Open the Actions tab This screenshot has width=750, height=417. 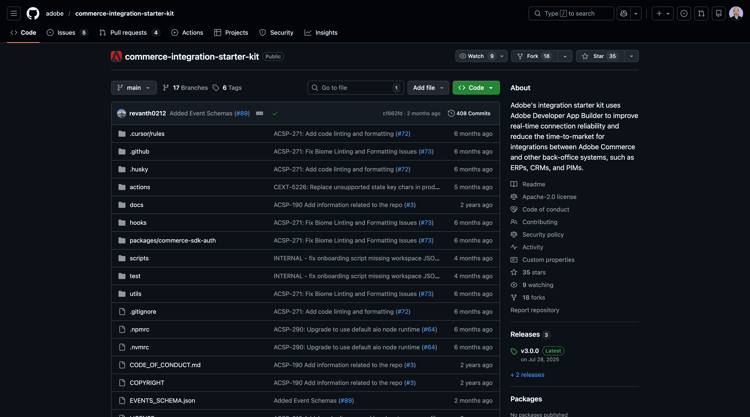point(187,33)
